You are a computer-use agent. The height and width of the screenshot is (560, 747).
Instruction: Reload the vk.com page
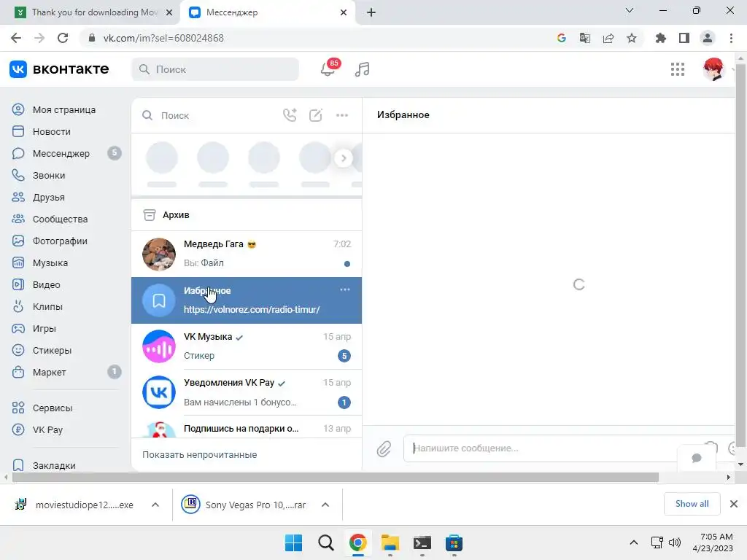tap(63, 38)
